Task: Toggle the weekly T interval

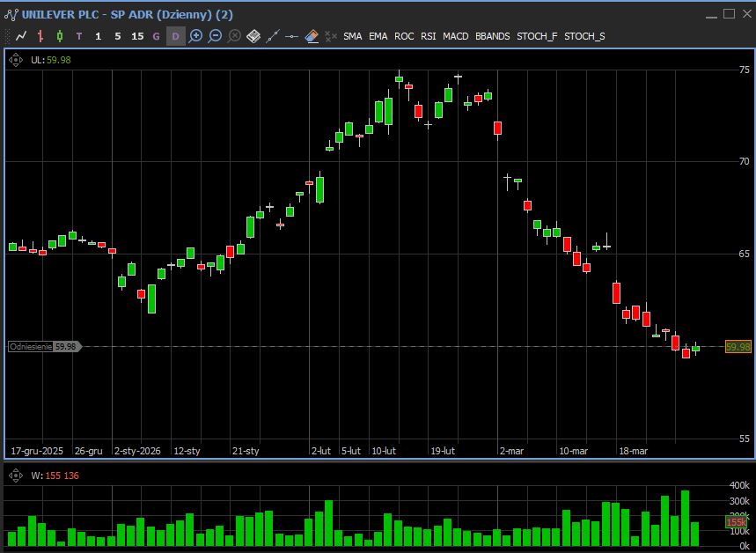Action: pyautogui.click(x=79, y=36)
